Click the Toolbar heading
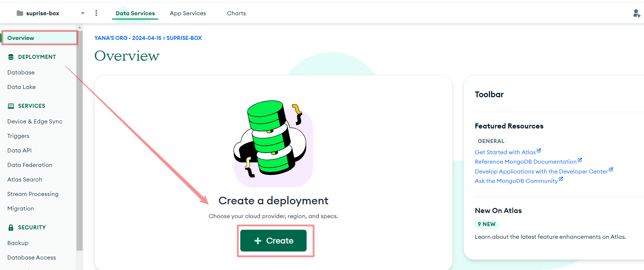 pyautogui.click(x=489, y=94)
